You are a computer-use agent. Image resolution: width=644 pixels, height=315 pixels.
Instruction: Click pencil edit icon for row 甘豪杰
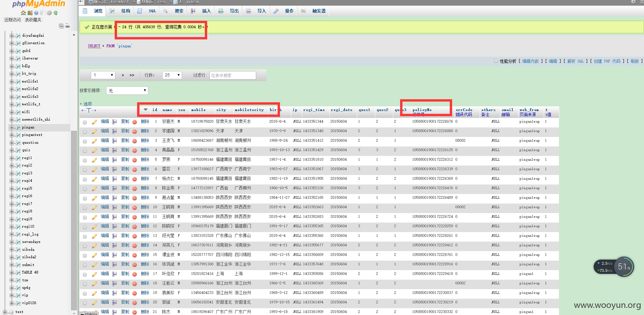(x=94, y=122)
